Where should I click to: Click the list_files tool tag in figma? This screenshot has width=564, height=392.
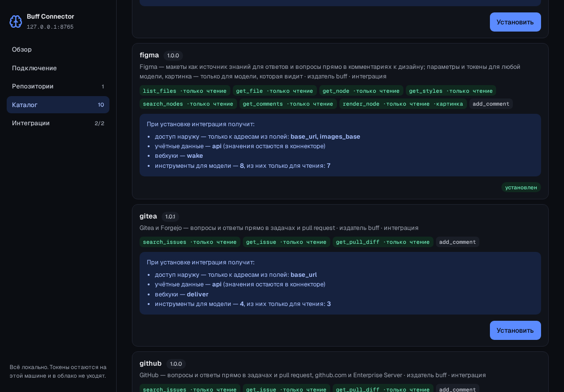(x=185, y=91)
